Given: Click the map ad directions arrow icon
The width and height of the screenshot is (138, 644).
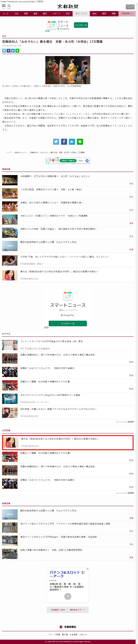Looking at the screenshot, I should [x=87, y=161].
